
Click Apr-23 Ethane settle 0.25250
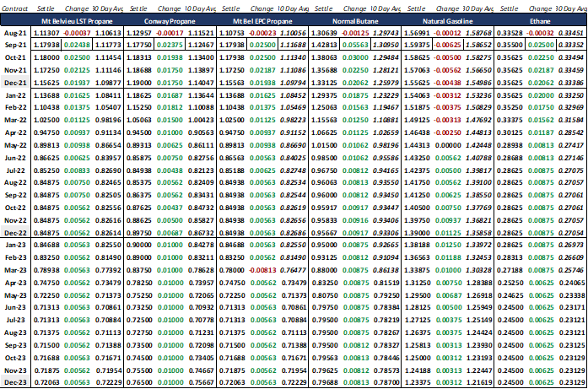510,283
